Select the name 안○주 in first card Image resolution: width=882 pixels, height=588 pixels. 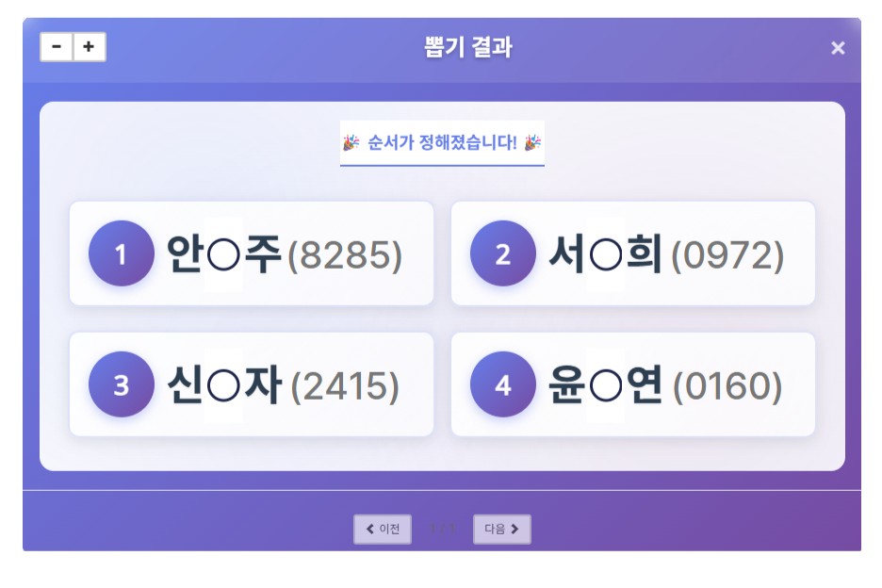click(224, 253)
